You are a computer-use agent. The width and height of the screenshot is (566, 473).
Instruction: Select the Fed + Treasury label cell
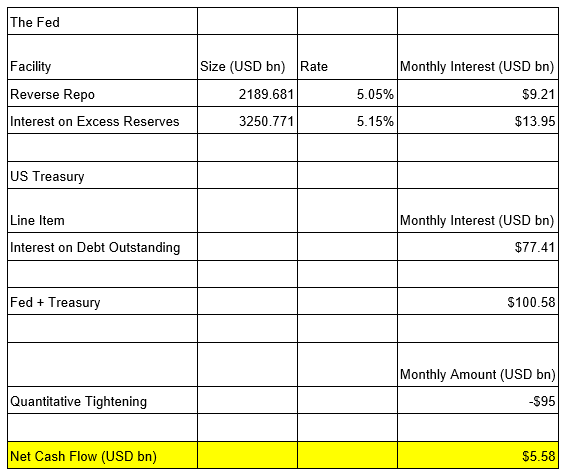(x=103, y=301)
